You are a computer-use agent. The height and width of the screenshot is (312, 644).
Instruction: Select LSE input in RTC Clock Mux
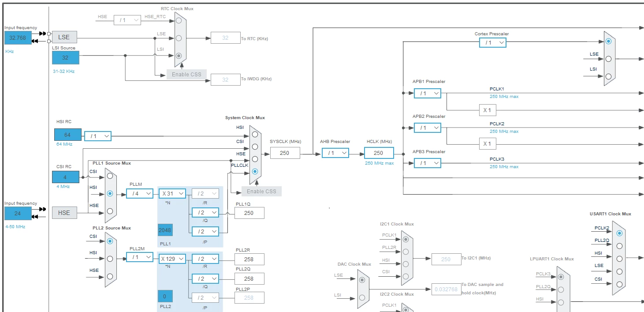179,38
